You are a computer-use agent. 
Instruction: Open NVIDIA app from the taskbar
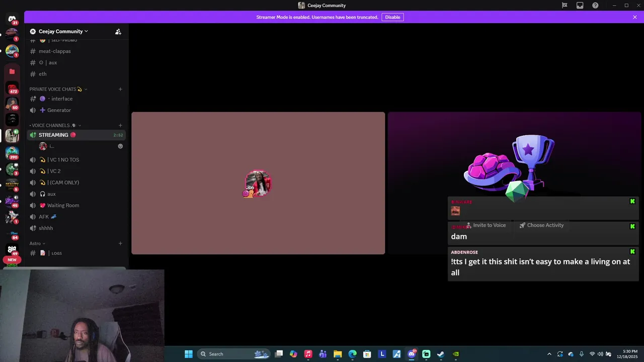(456, 354)
